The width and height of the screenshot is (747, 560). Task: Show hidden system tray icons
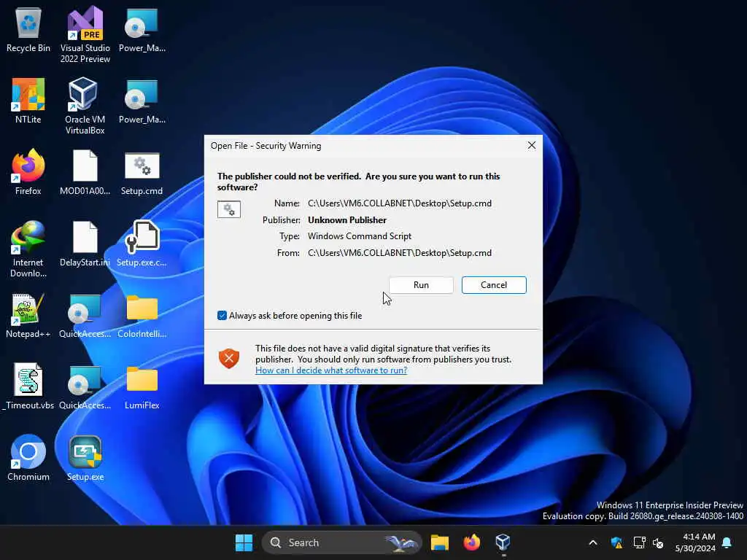[x=593, y=542]
